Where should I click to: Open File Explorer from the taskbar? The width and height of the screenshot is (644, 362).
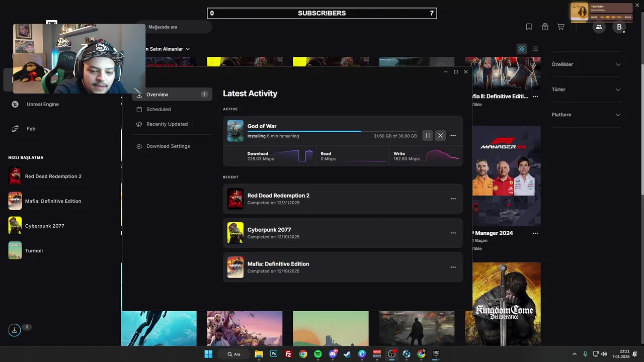[x=259, y=354]
